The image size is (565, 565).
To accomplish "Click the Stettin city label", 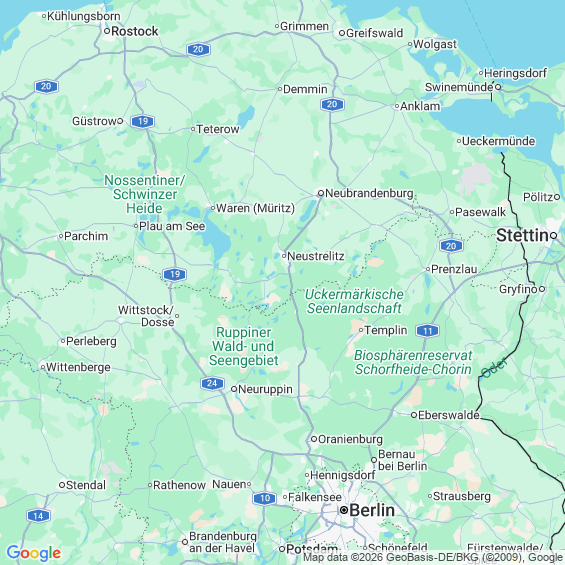I will pyautogui.click(x=522, y=235).
